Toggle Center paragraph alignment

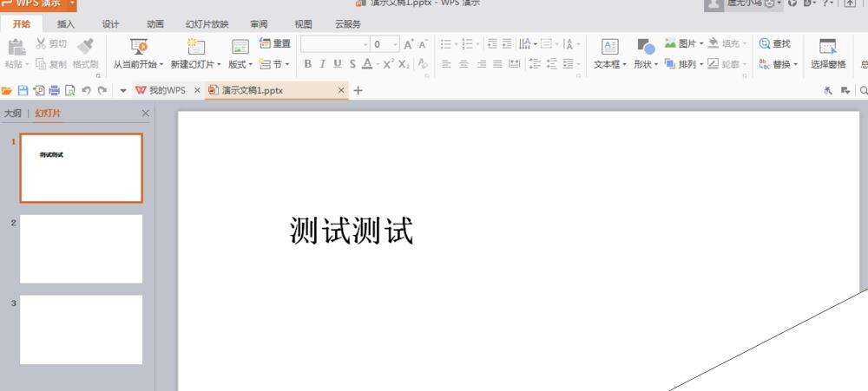[464, 64]
